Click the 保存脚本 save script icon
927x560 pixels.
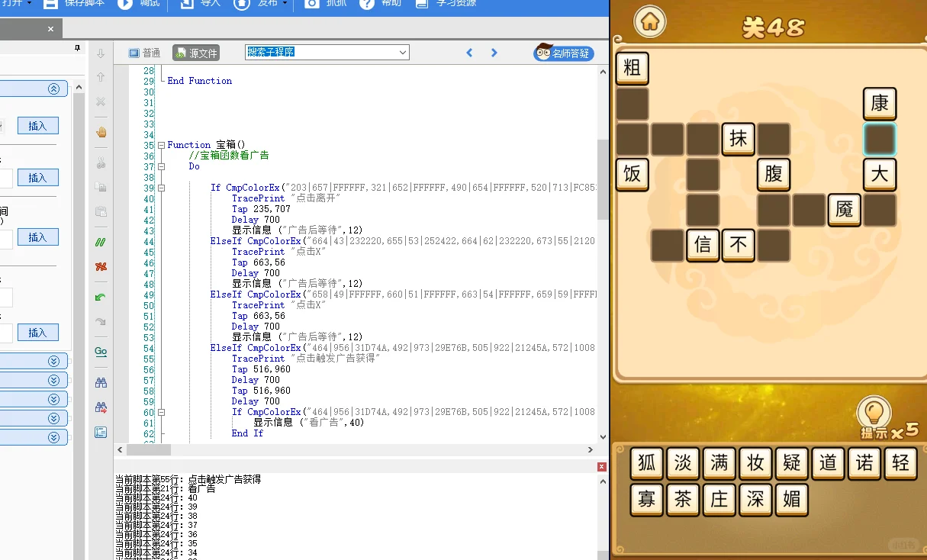click(x=50, y=4)
